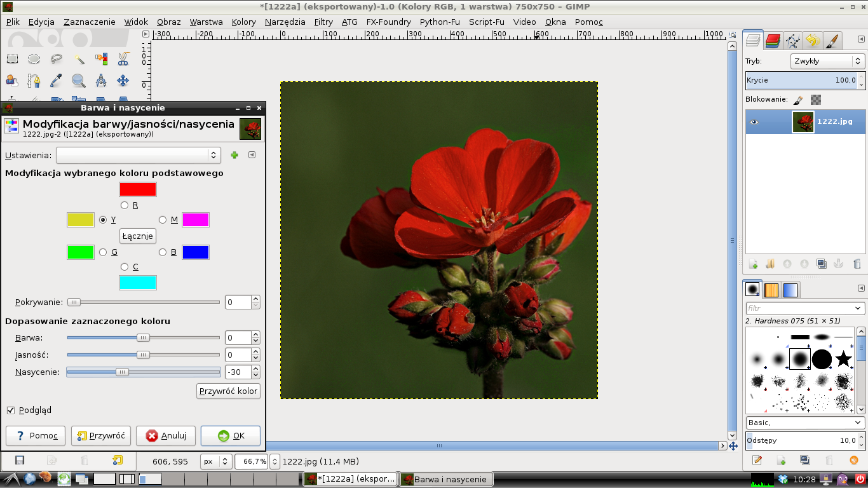Select the Free Select lasso tool
Screen dimensions: 868x488
[57, 59]
